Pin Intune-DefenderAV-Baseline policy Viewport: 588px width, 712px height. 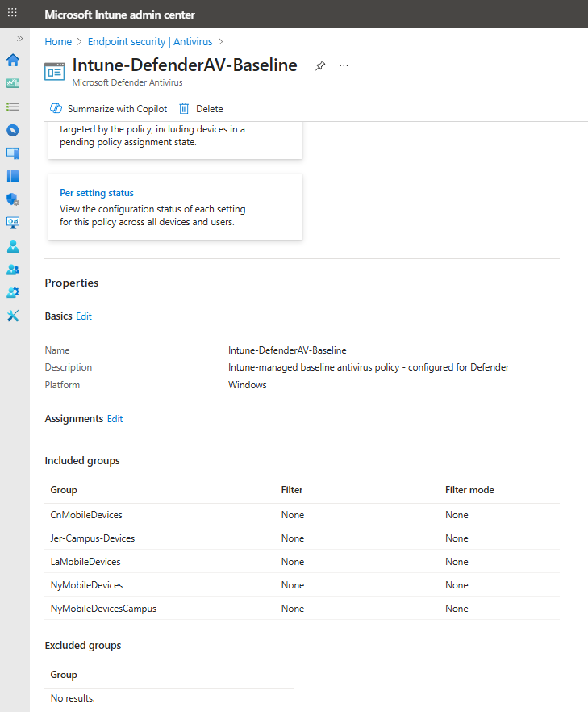(x=320, y=66)
